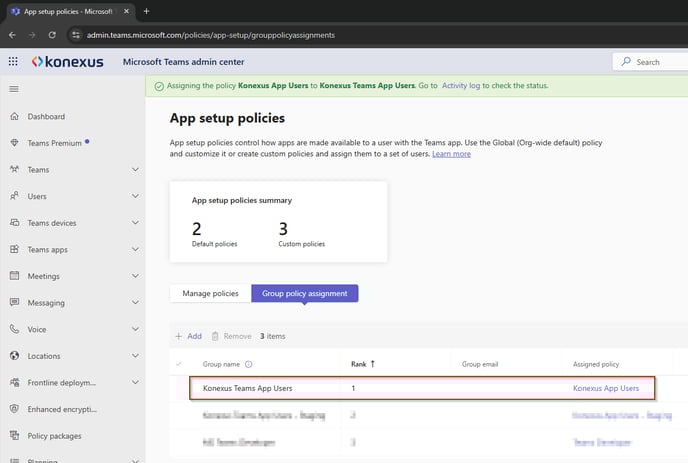Expand the Teams section chevron

coord(136,169)
